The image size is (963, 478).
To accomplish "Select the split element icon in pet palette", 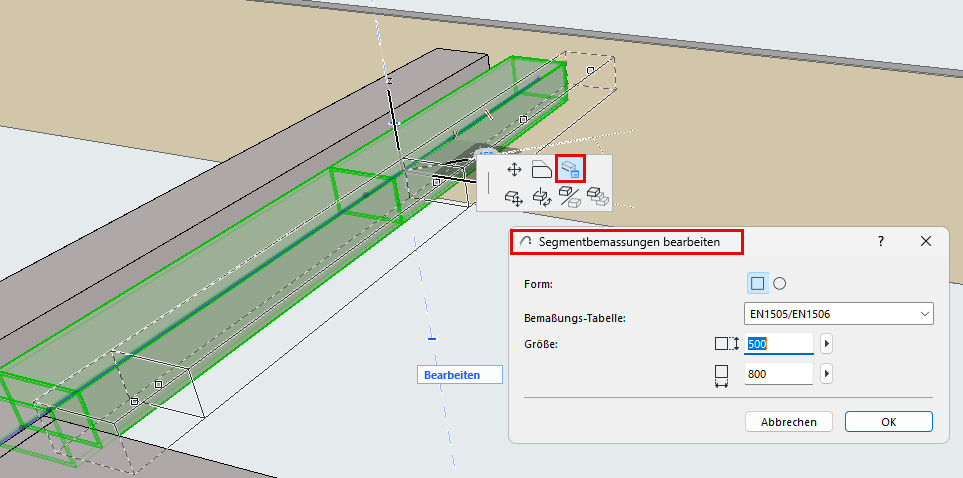I will coord(569,197).
